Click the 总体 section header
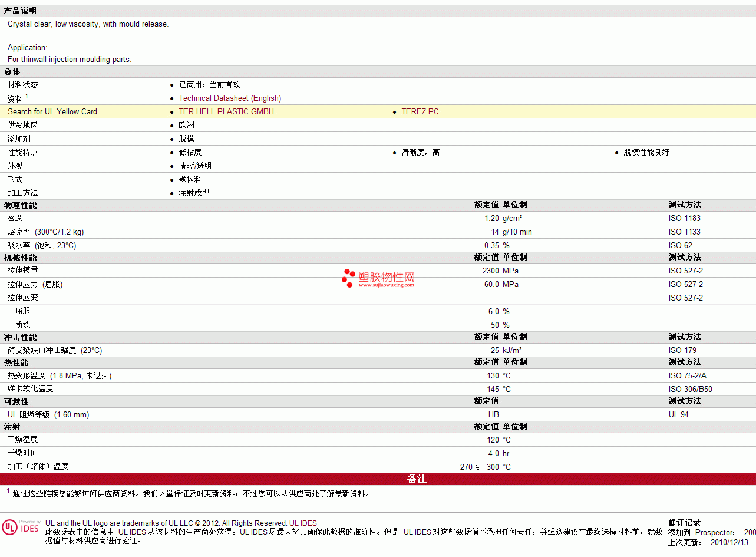Viewport: 756px width, 557px height. click(12, 71)
